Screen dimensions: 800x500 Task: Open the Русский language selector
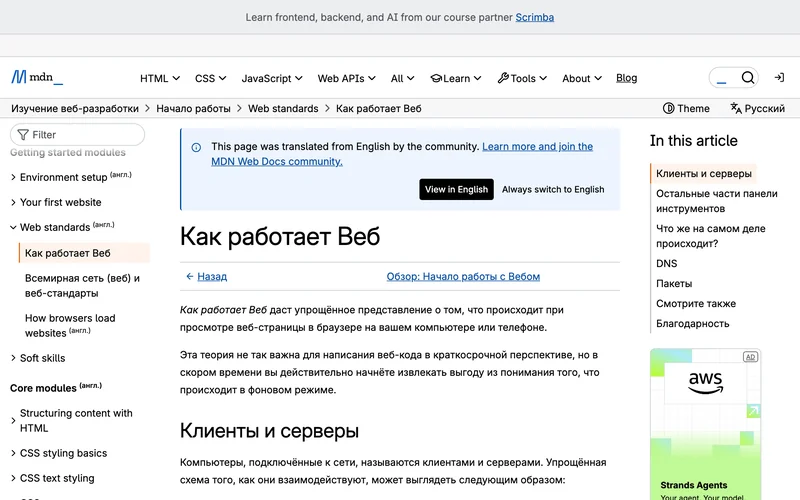(x=757, y=108)
